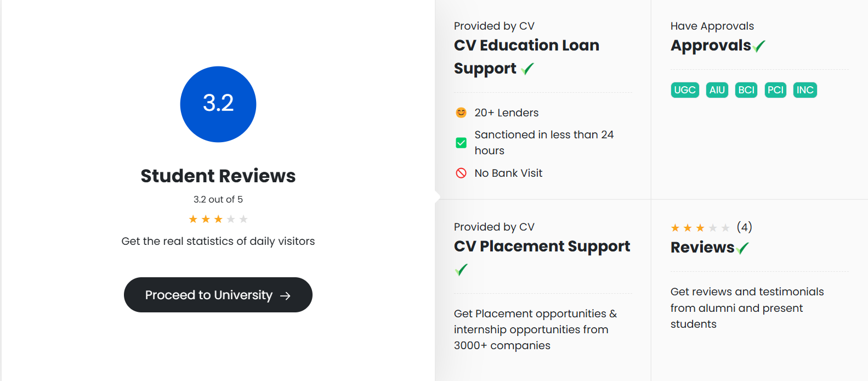Click green tick under CV Placement Support

461,270
